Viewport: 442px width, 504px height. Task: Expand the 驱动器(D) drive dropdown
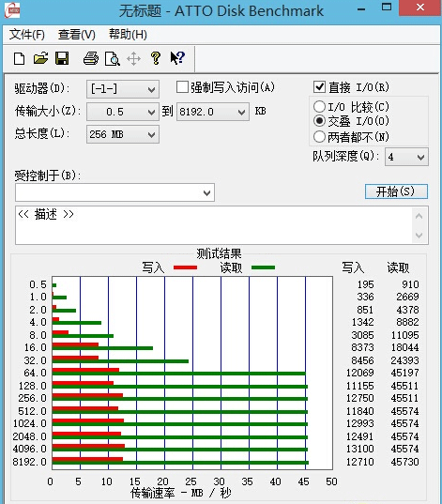click(x=123, y=89)
